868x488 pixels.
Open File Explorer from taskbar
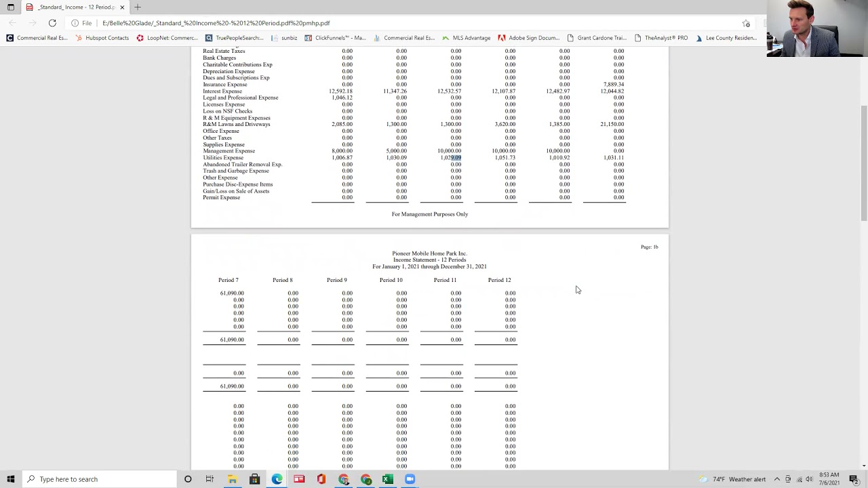click(x=232, y=479)
